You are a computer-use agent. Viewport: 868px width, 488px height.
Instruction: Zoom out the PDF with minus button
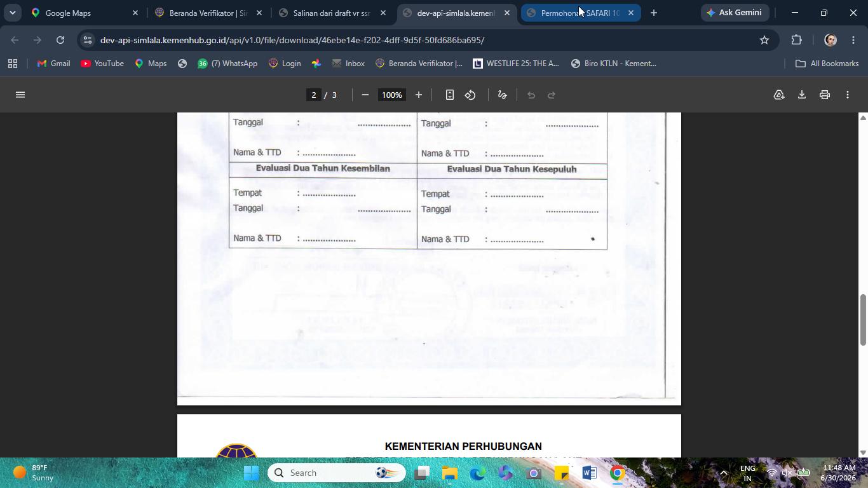coord(365,95)
